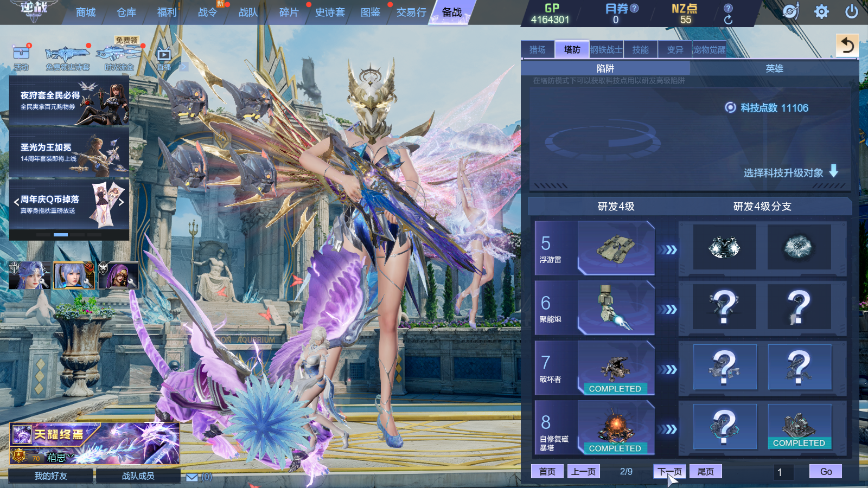Viewport: 868px width, 488px height.
Task: Click the 科技点数 tech points icon
Action: [x=730, y=107]
